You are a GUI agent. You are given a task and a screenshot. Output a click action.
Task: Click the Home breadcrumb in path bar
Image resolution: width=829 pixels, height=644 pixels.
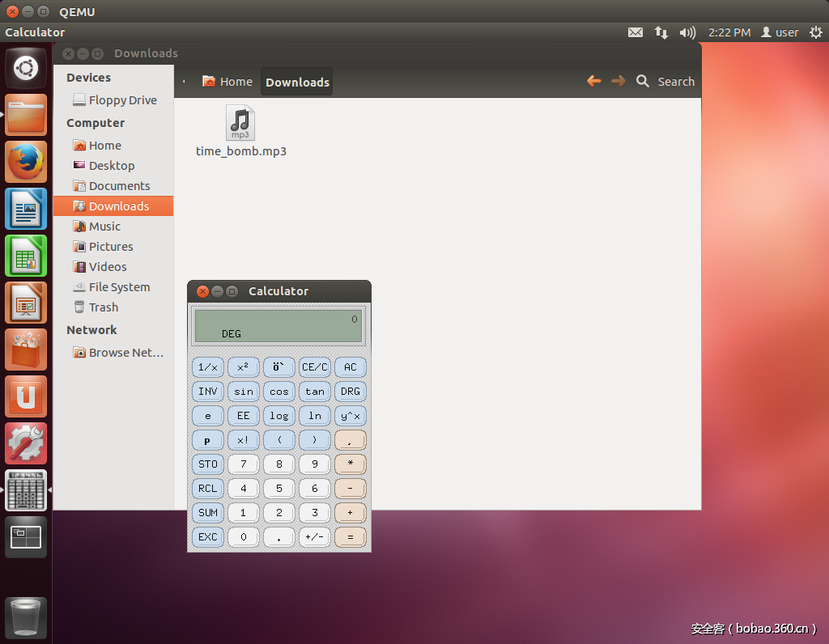(227, 82)
